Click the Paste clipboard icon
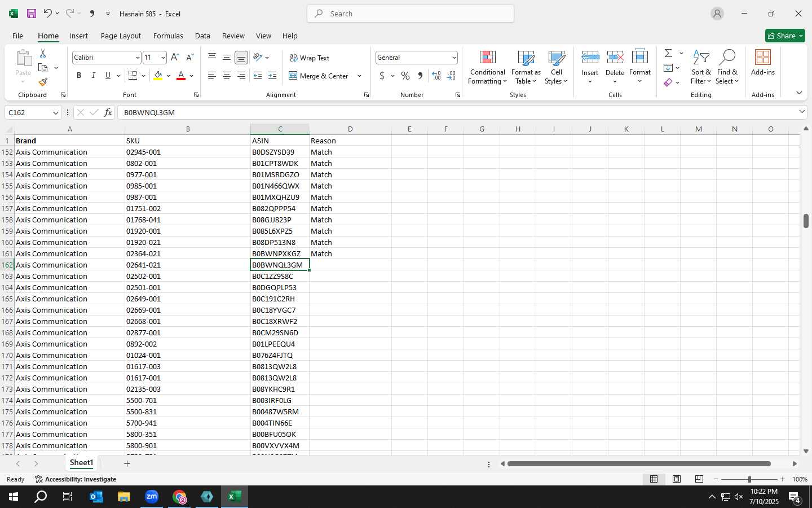Screen dimensions: 812x508 (23, 58)
